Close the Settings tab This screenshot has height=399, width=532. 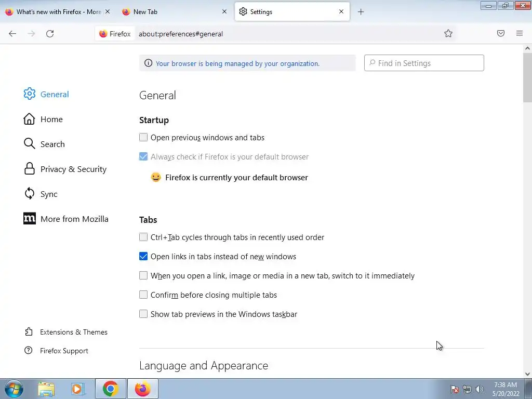[x=341, y=11]
